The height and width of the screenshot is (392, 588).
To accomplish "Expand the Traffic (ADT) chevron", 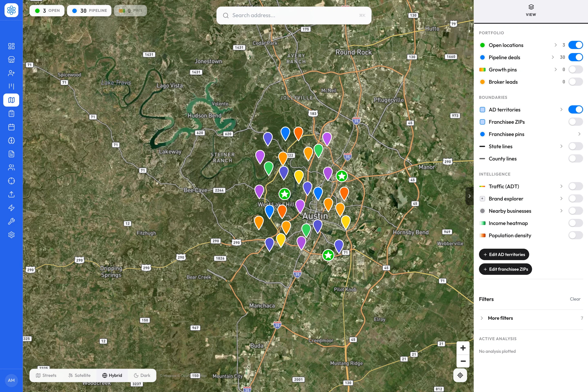I will click(x=561, y=186).
